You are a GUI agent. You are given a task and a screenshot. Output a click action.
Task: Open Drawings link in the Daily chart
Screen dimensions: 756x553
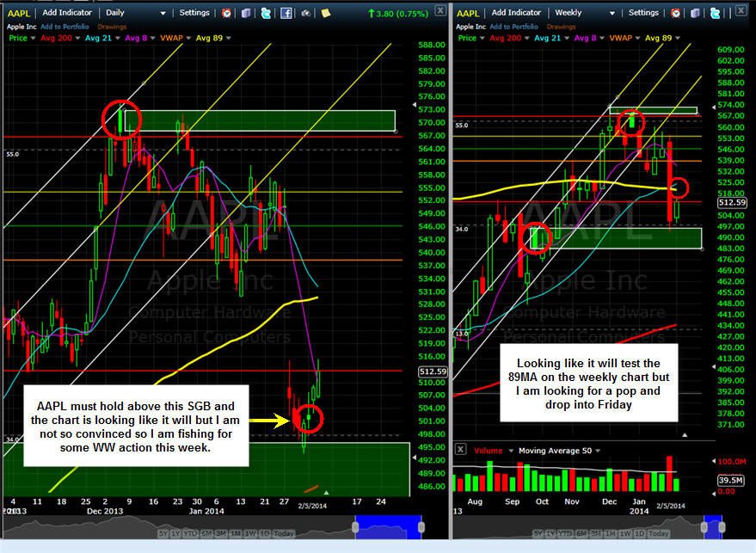point(112,27)
